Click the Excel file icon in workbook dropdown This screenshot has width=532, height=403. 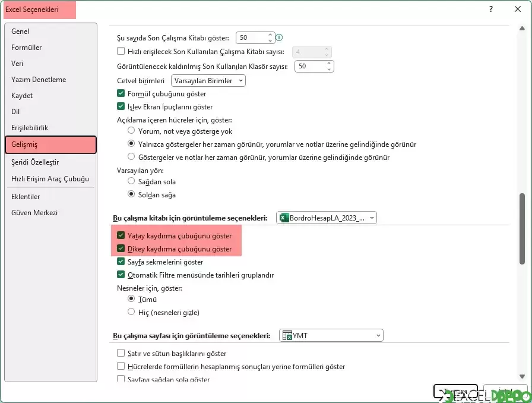pos(284,218)
